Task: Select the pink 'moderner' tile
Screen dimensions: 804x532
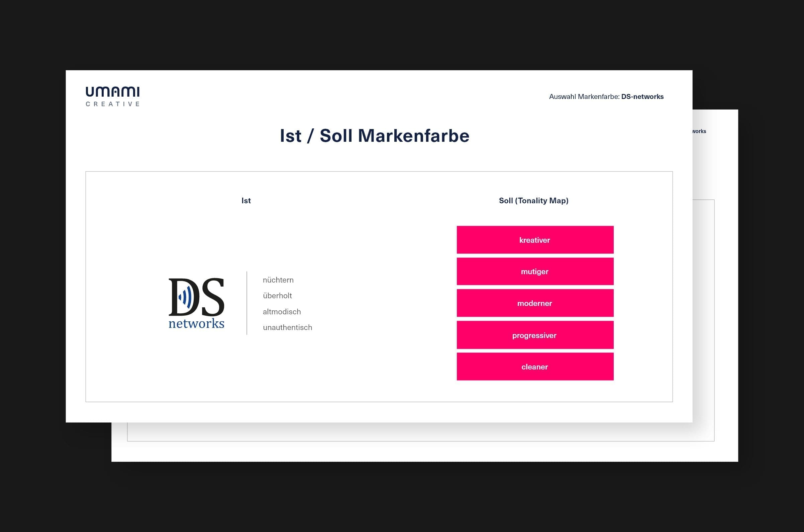Action: [535, 303]
